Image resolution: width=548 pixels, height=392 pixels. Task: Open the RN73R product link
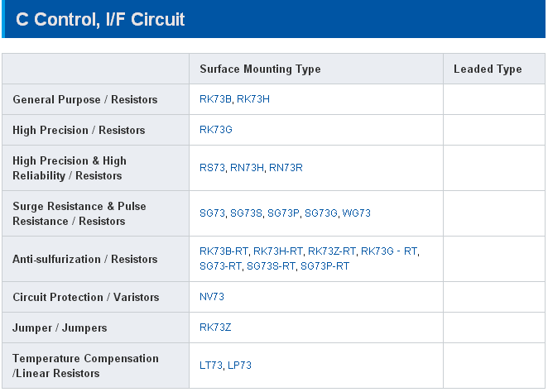[x=286, y=168]
